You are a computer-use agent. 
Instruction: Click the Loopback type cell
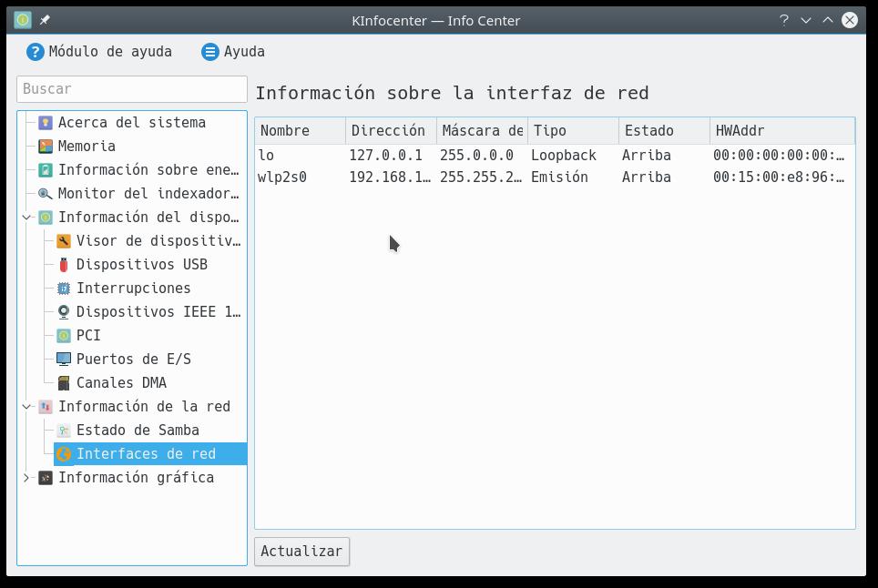point(564,155)
